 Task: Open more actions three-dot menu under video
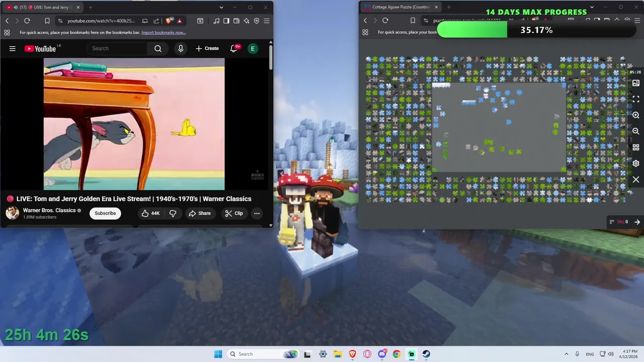(x=257, y=213)
